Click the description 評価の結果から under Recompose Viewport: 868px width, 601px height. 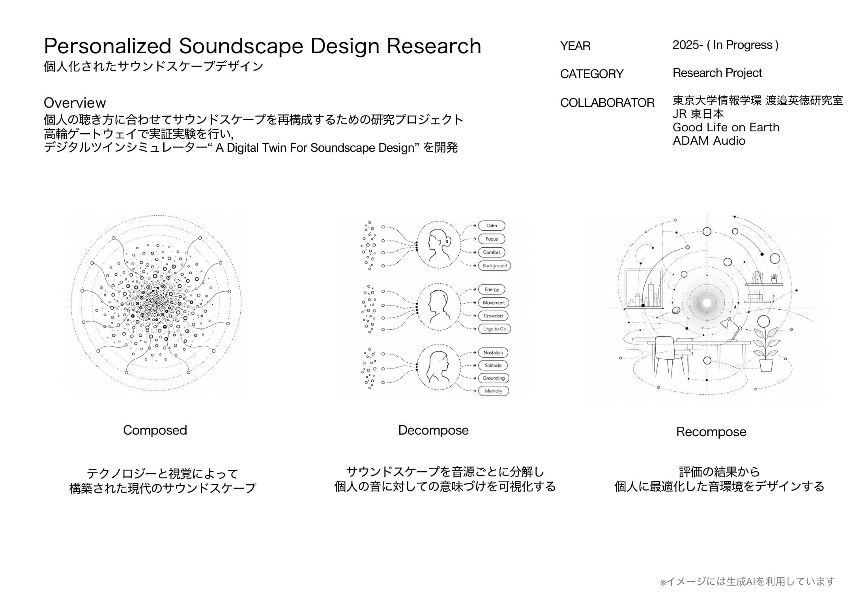tap(719, 472)
